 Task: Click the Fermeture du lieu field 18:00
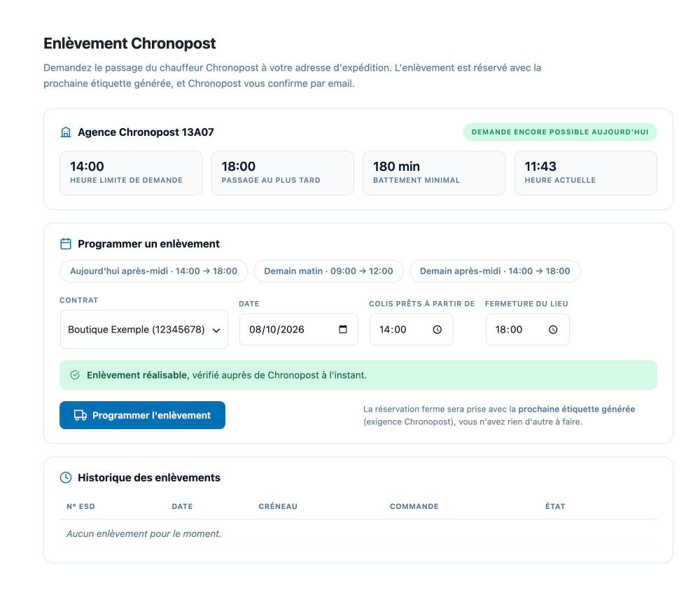click(x=527, y=330)
